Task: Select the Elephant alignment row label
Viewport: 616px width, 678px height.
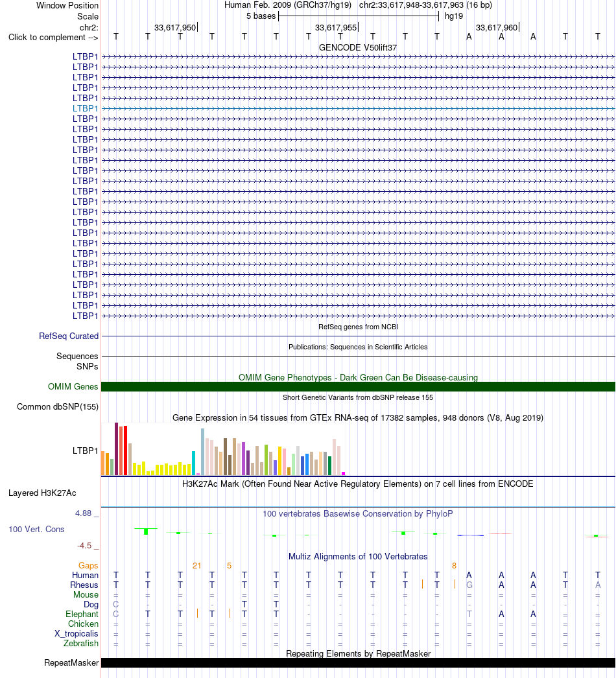Action: pyautogui.click(x=82, y=614)
